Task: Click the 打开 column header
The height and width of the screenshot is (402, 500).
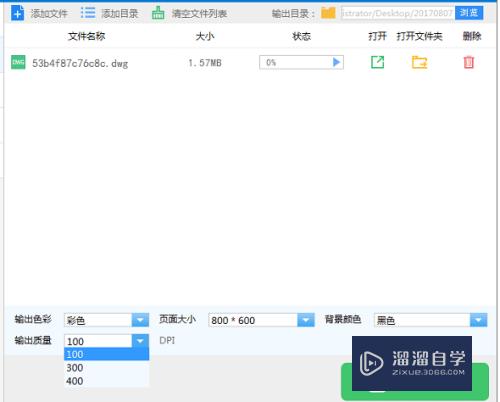Action: (377, 36)
